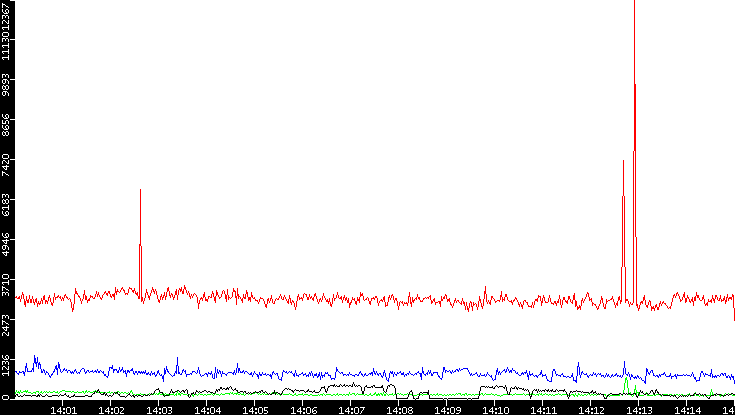Click the 0 origin label on the vertical axis

tap(5, 398)
